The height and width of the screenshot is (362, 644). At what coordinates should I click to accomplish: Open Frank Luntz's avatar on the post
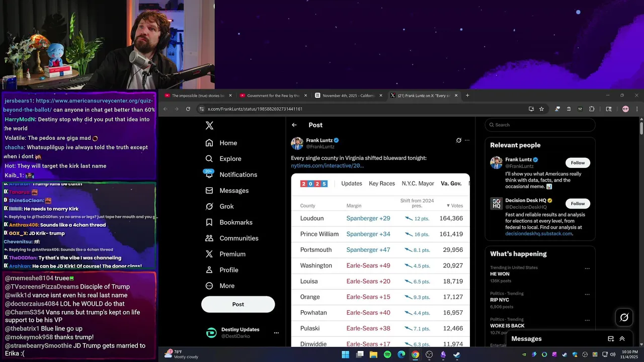point(297,143)
